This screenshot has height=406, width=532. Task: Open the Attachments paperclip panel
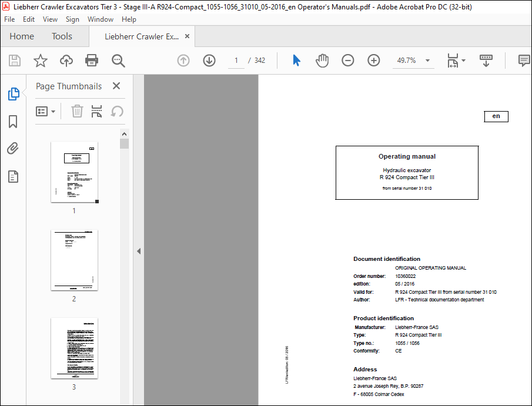13,149
